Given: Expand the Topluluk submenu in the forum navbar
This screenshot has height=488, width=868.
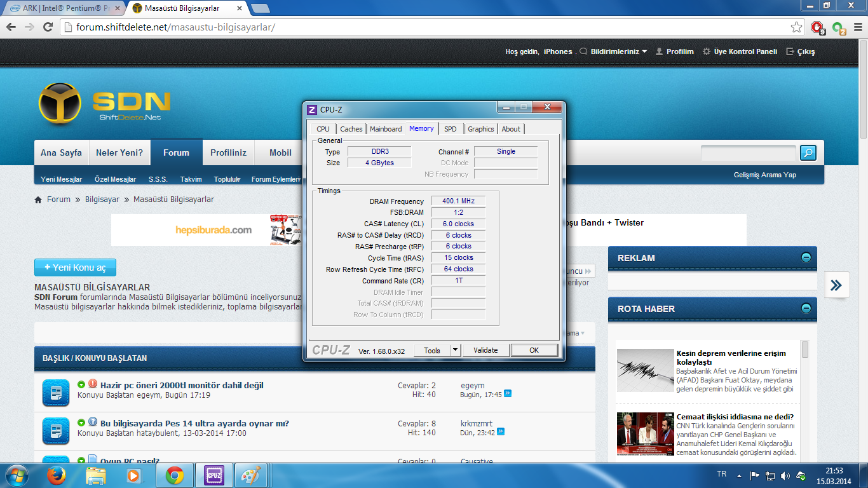Looking at the screenshot, I should [x=227, y=180].
